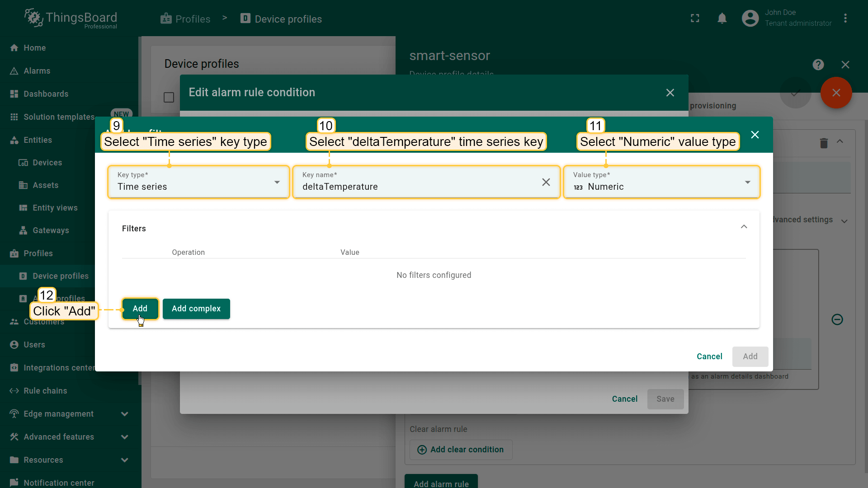The height and width of the screenshot is (488, 868).
Task: Expand the Edge management menu
Action: point(124,414)
